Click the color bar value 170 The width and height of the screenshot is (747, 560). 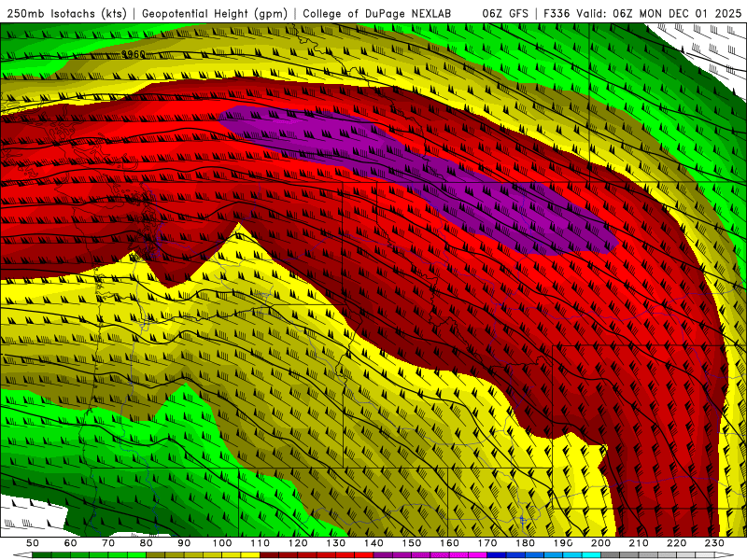point(487,543)
